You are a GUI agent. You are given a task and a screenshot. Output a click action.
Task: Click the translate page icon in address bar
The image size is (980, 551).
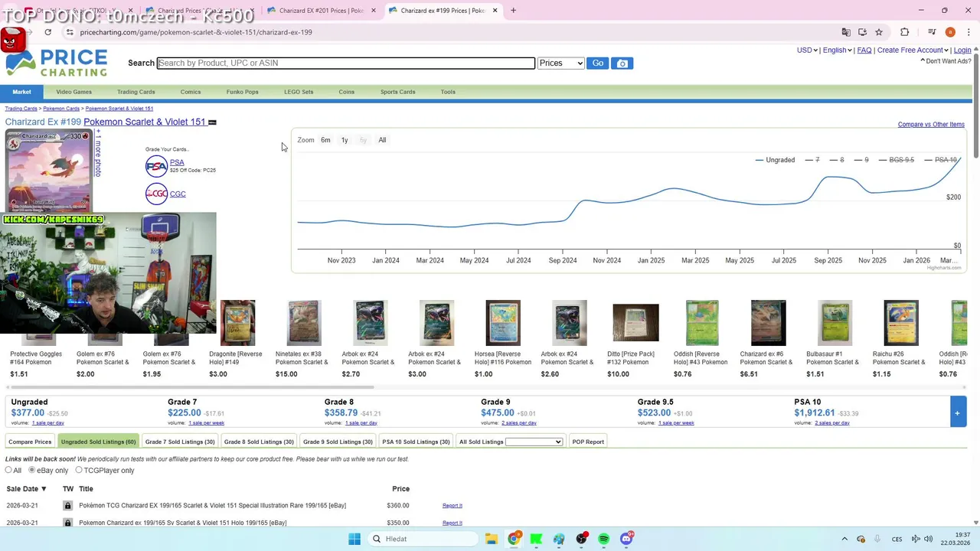tap(846, 32)
